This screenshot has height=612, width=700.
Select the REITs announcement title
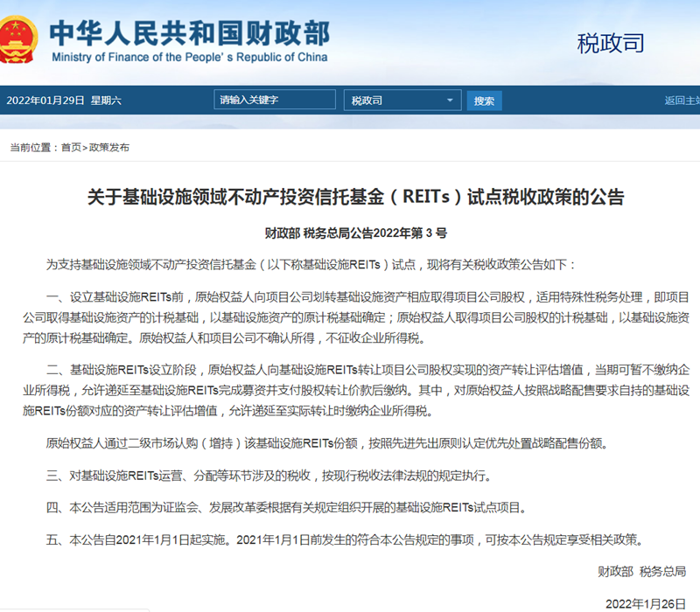tap(350, 198)
